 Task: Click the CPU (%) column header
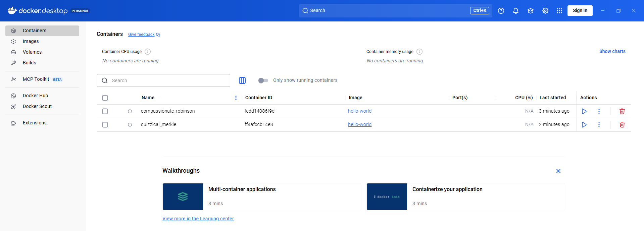click(524, 98)
